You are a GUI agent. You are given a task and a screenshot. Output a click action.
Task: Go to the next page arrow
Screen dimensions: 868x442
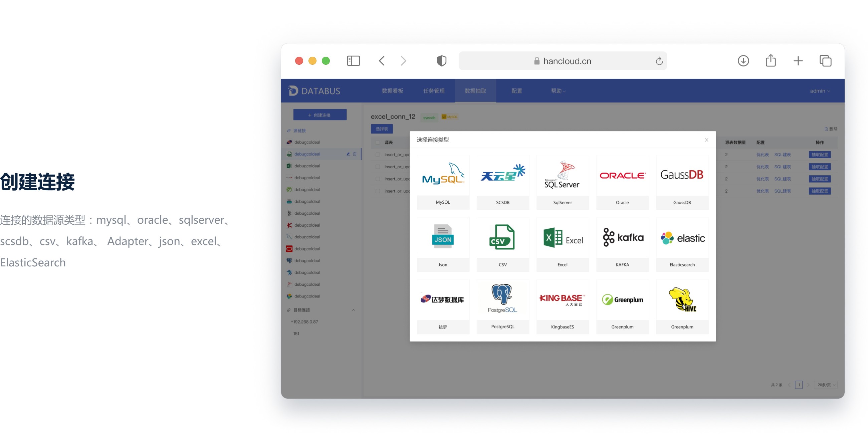[x=808, y=385]
